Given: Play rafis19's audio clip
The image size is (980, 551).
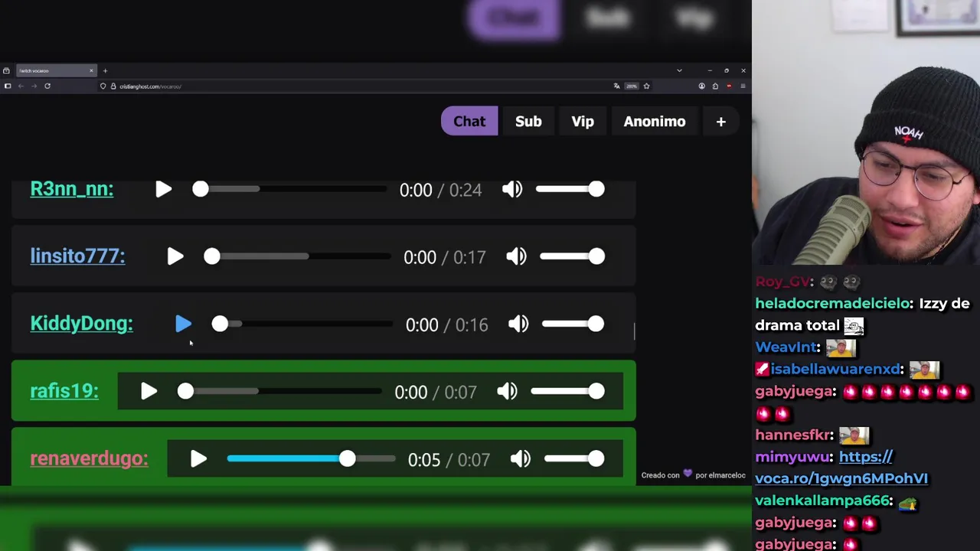Looking at the screenshot, I should coord(149,392).
